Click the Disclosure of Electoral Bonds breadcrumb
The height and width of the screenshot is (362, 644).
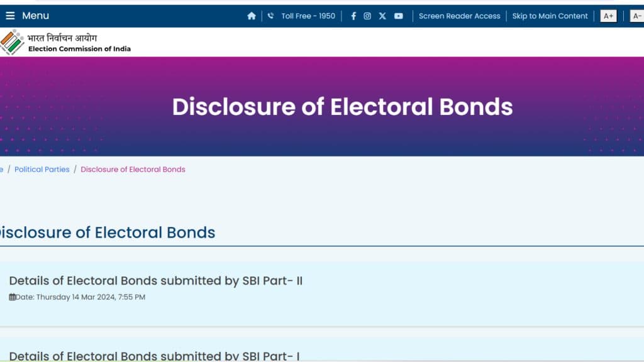click(132, 169)
